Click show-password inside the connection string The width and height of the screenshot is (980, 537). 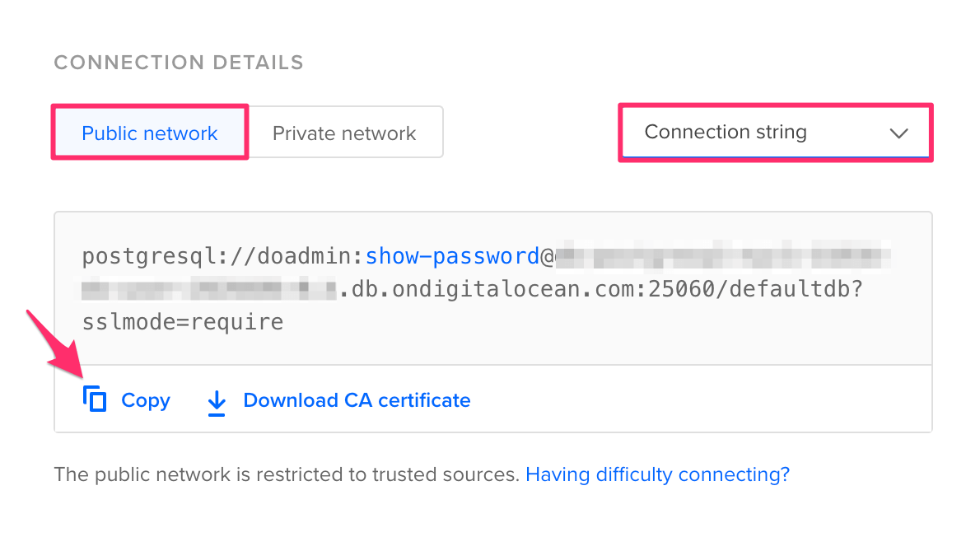coord(452,256)
